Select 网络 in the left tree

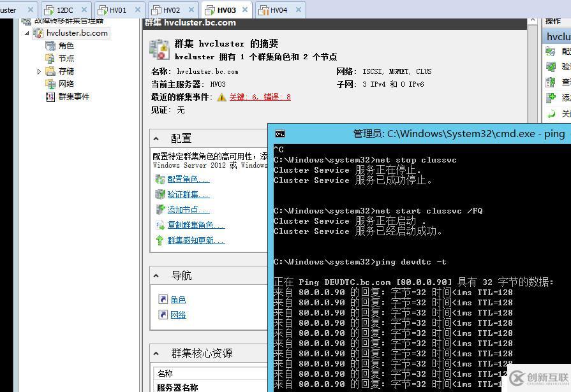(66, 84)
